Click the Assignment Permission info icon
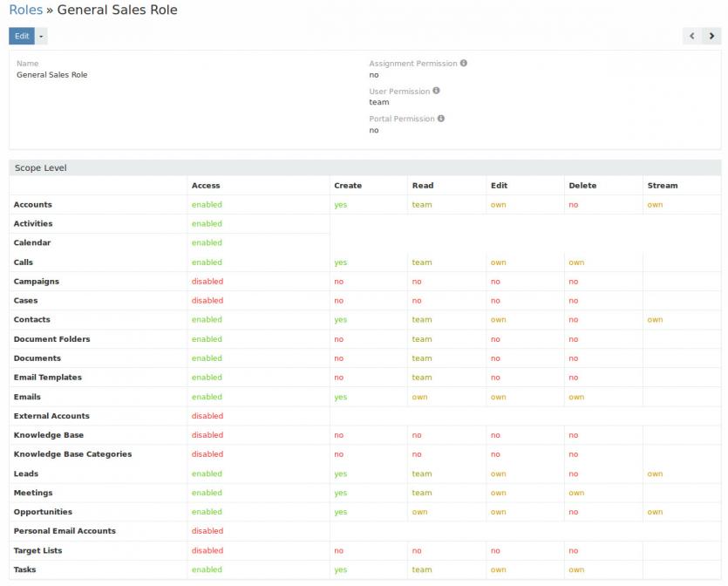This screenshot has width=728, height=586. pyautogui.click(x=464, y=64)
